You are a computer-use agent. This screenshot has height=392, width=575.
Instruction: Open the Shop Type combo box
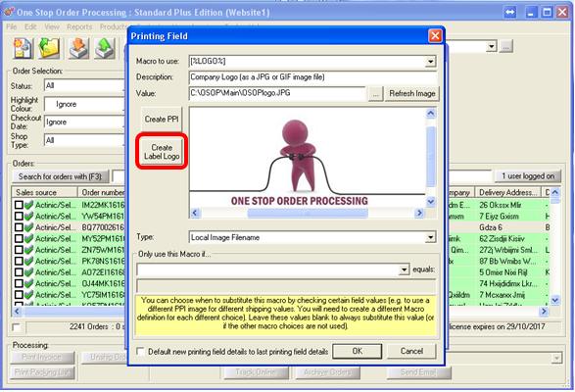tap(85, 140)
